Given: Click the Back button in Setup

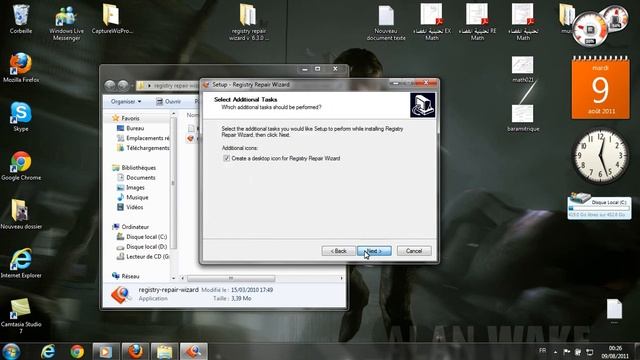Looking at the screenshot, I should 338,251.
